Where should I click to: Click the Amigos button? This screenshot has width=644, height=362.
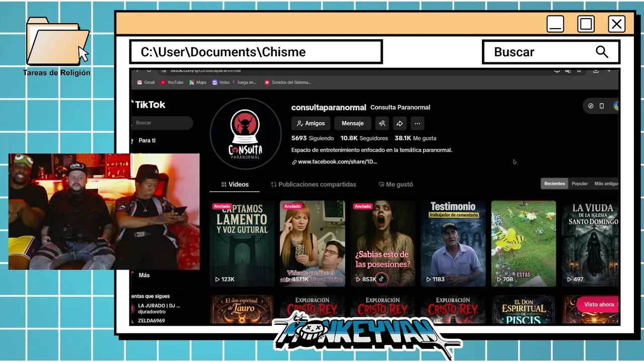[311, 123]
